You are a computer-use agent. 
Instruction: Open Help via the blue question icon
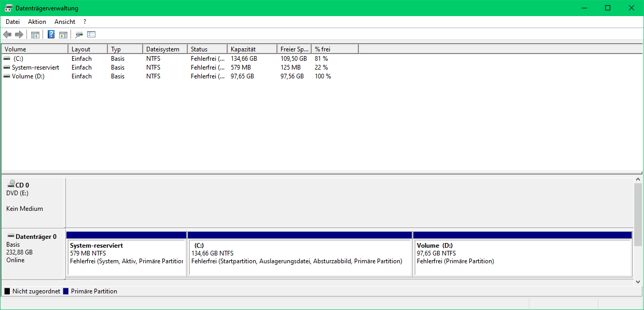[51, 35]
